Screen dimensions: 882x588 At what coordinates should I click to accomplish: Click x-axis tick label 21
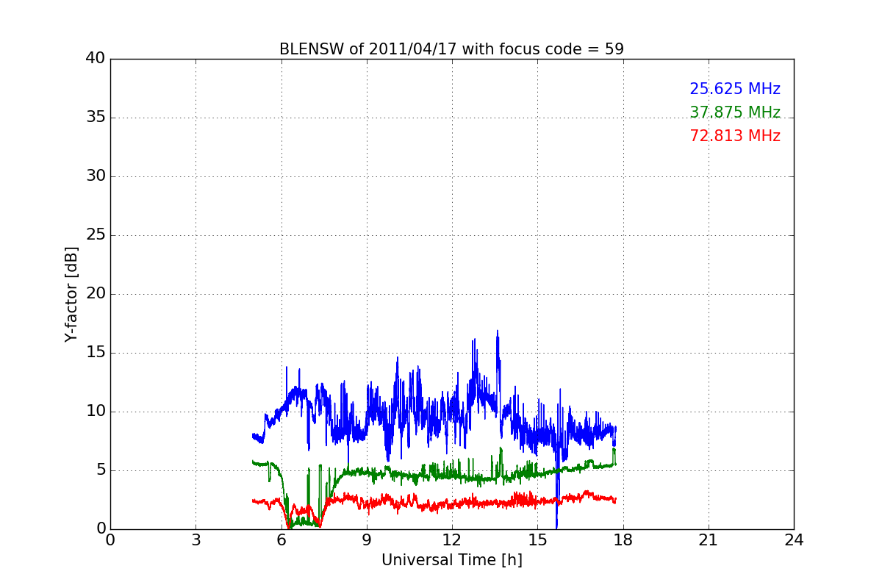709,540
